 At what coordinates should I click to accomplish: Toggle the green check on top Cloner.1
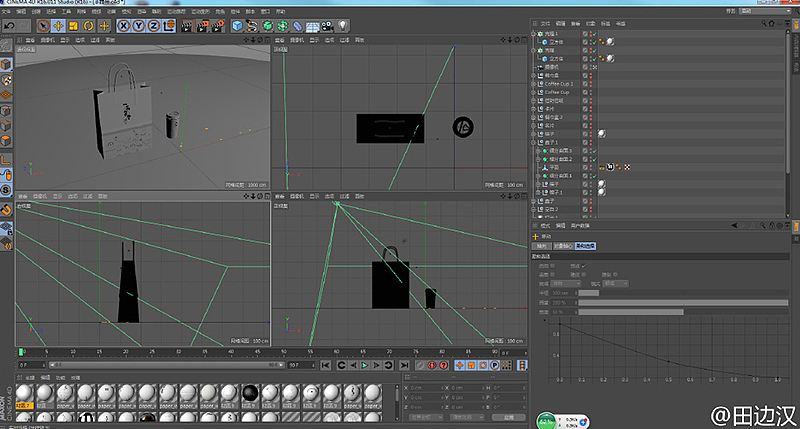pyautogui.click(x=594, y=34)
